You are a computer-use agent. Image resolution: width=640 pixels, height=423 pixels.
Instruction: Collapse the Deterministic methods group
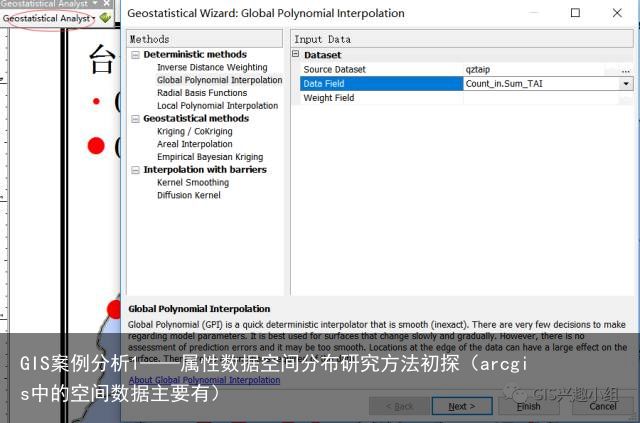pos(136,55)
